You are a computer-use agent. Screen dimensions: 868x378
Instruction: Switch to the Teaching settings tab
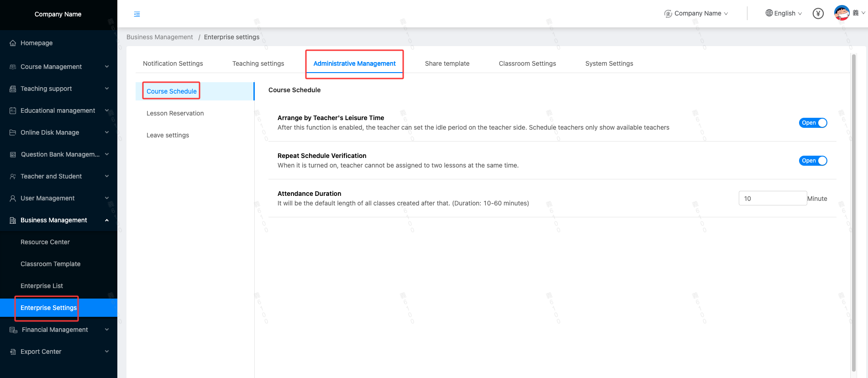point(258,63)
